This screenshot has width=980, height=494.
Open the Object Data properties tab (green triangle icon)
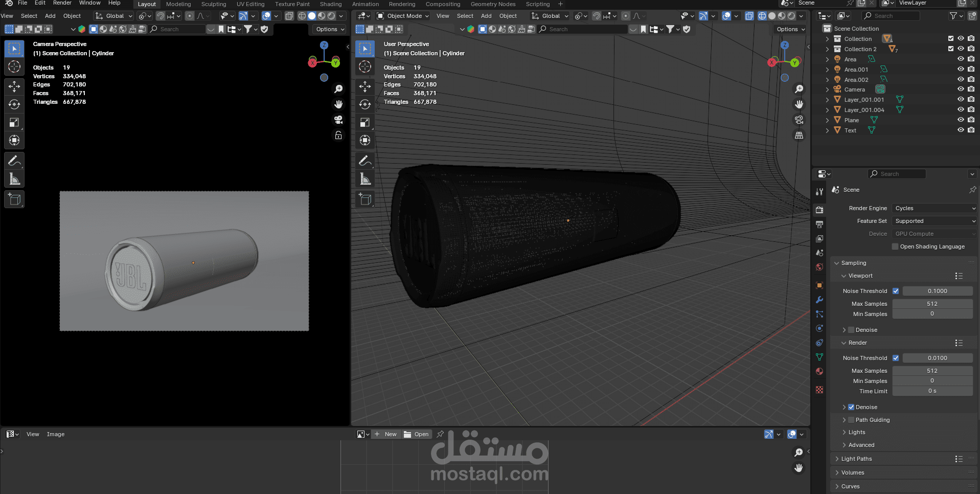tap(819, 357)
